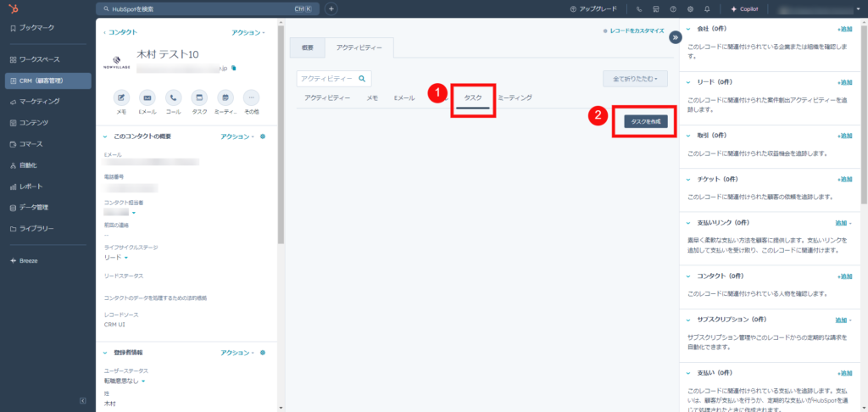Open アクション dropdown in このコンタクトの概要

pyautogui.click(x=237, y=136)
